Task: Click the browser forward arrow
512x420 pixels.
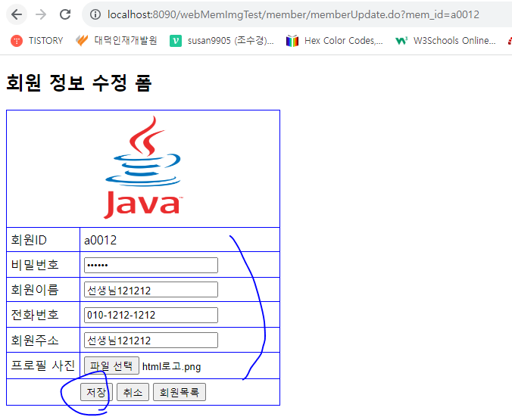Action: 41,14
